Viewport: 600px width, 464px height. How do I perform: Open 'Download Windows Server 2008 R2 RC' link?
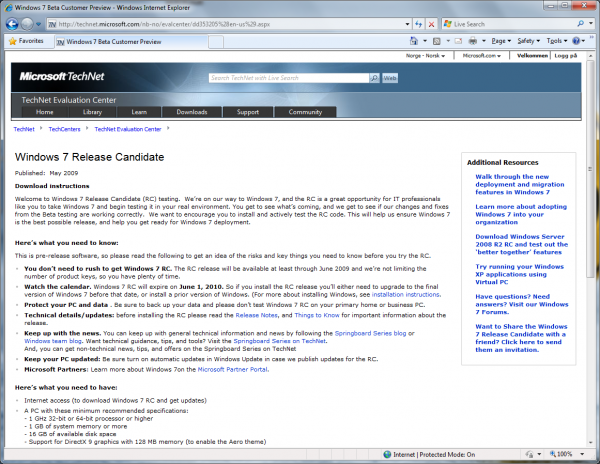click(x=522, y=244)
